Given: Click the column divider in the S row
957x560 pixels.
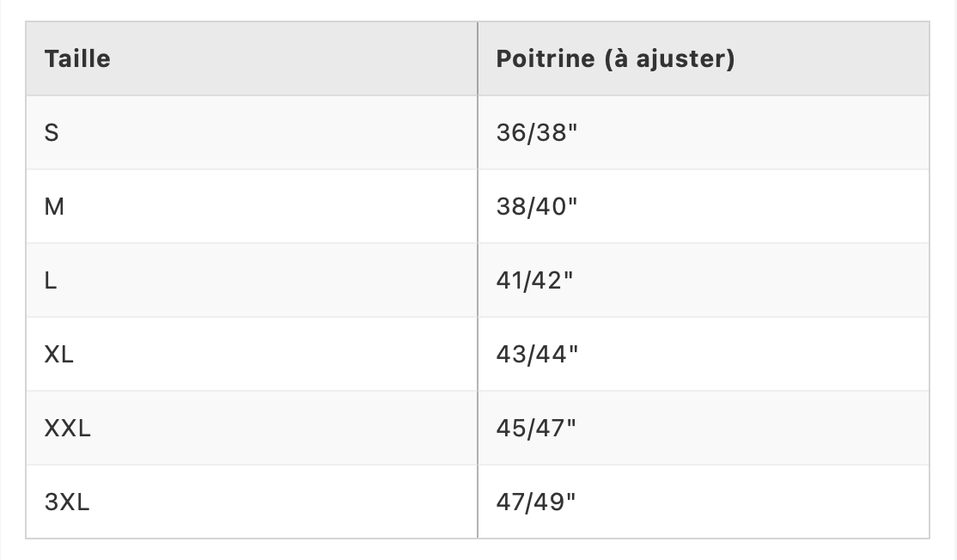Looking at the screenshot, I should coord(478,133).
